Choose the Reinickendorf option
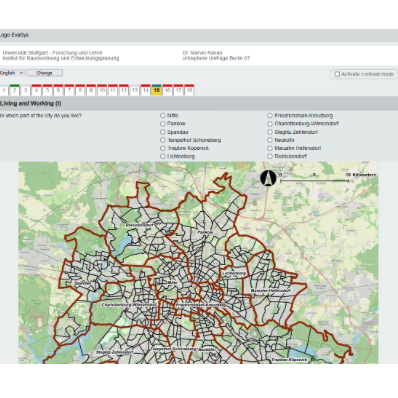Viewport: 398px width, 398px height. tap(270, 156)
